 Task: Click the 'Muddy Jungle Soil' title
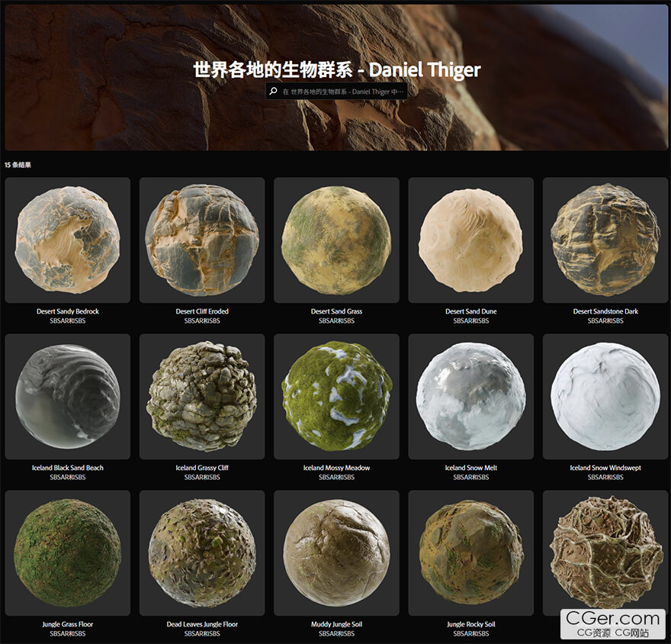point(336,624)
